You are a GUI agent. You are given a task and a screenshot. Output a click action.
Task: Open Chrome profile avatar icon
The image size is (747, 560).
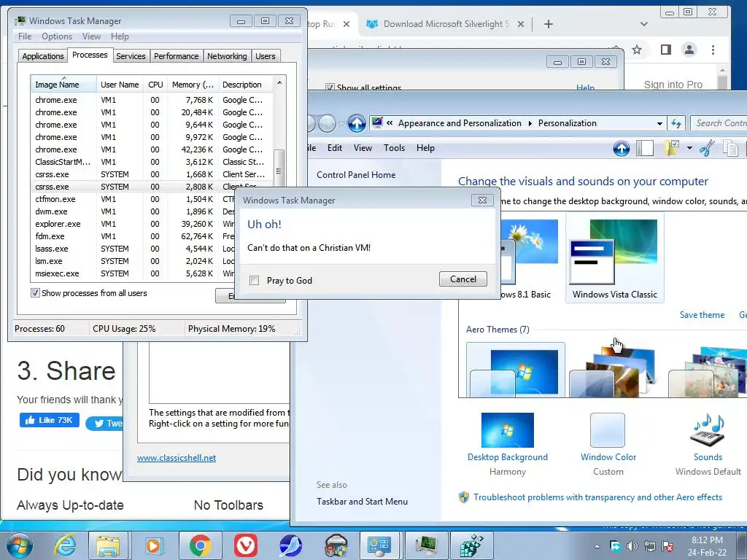tap(689, 50)
